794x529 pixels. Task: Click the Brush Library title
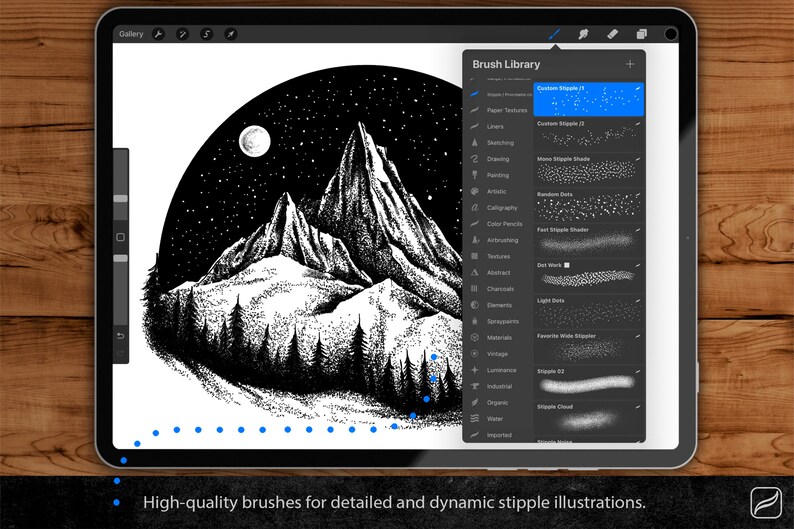(x=506, y=64)
